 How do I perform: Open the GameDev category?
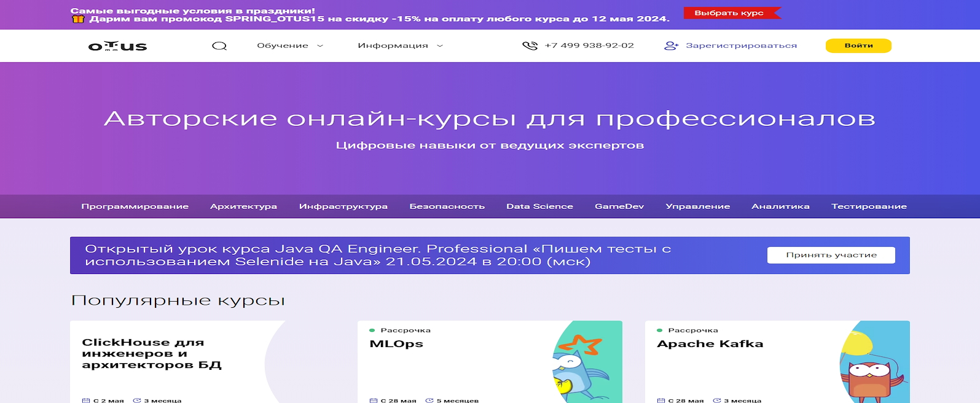[619, 206]
